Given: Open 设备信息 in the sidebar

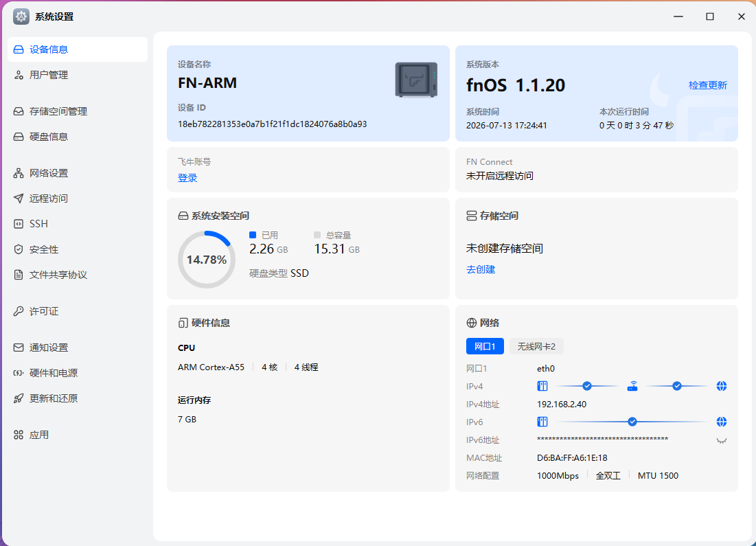Looking at the screenshot, I should tap(78, 49).
